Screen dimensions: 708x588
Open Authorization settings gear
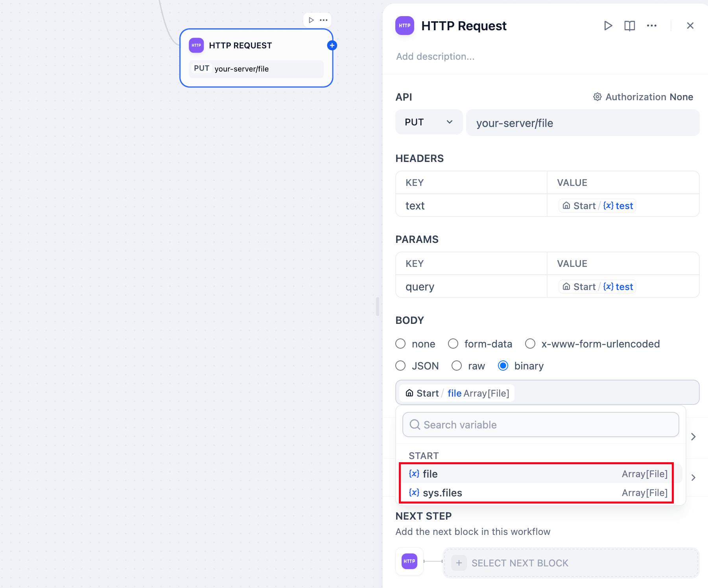[597, 97]
